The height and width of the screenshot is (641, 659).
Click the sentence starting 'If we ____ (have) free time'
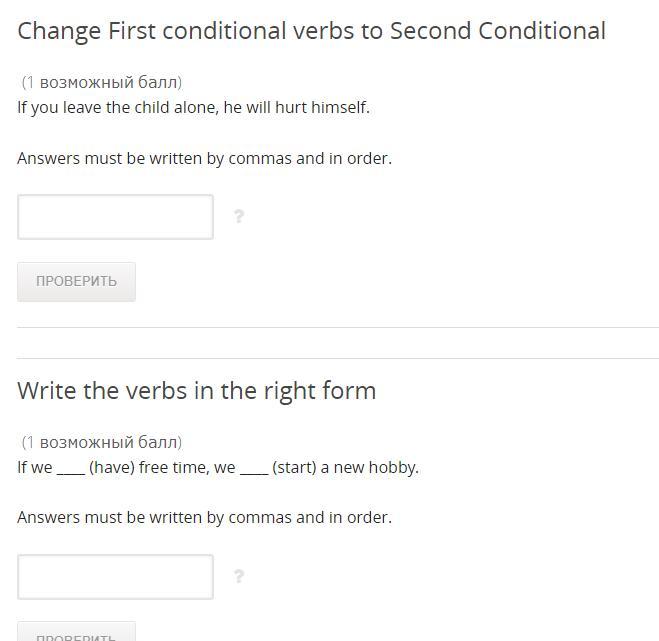pos(217,467)
